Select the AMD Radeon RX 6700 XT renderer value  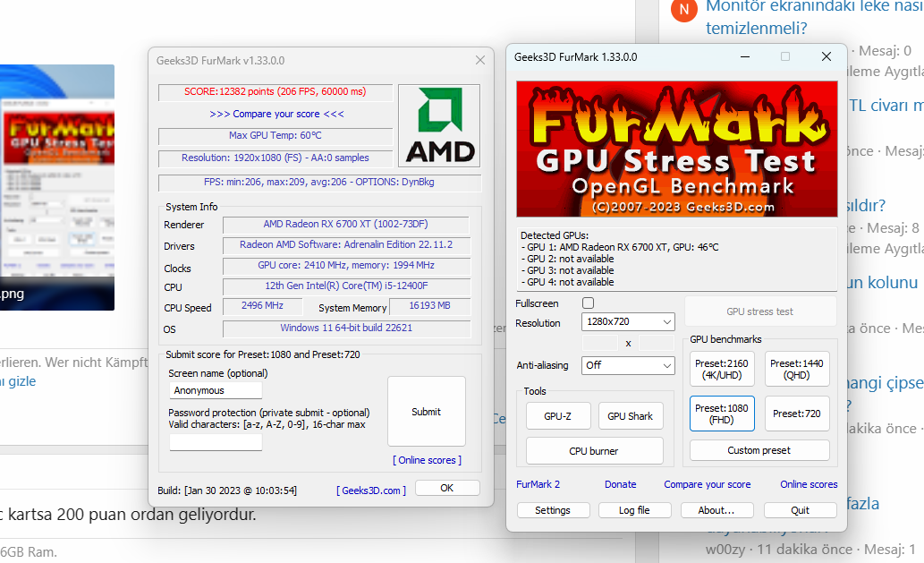point(346,224)
